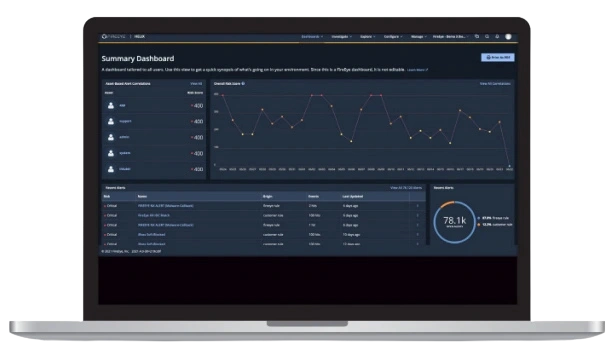This screenshot has width=614, height=361.
Task: Click the row menu icon for the fourth alert
Action: (417, 235)
